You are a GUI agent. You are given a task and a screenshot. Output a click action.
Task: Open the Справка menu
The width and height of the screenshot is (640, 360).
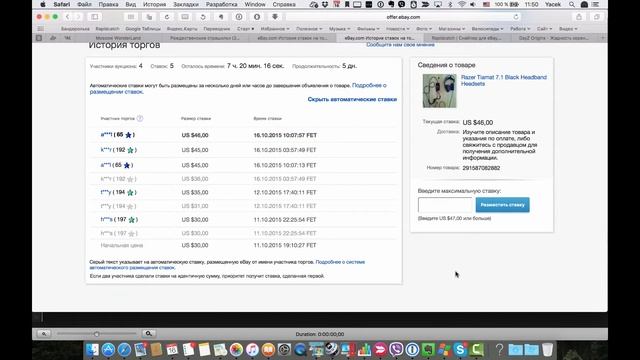pos(284,4)
